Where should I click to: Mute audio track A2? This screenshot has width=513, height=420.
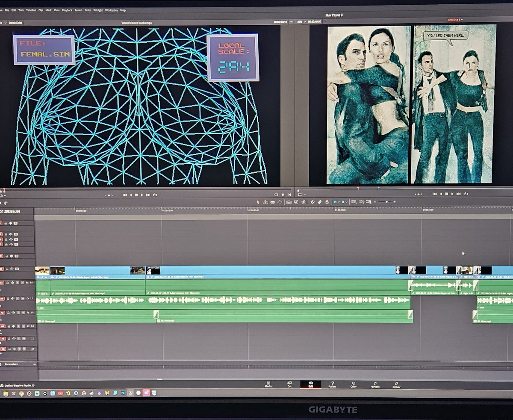tap(23, 299)
